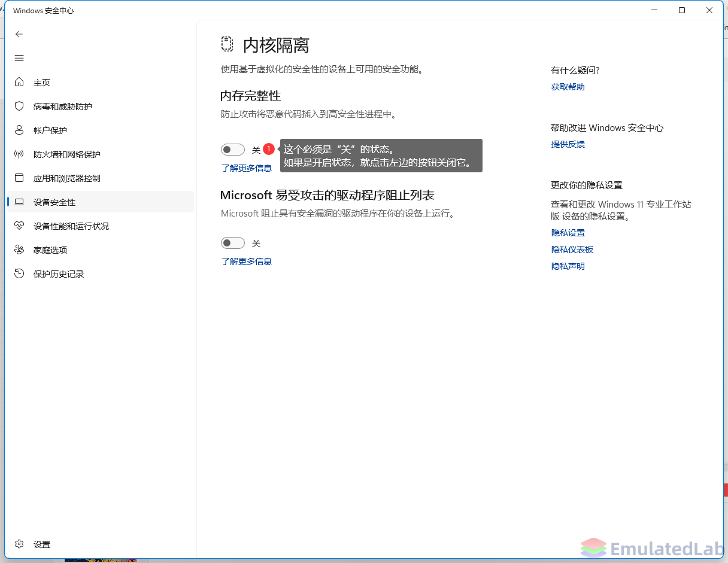The width and height of the screenshot is (728, 563).
Task: Select 家庭选项 in the sidebar
Action: click(x=101, y=249)
